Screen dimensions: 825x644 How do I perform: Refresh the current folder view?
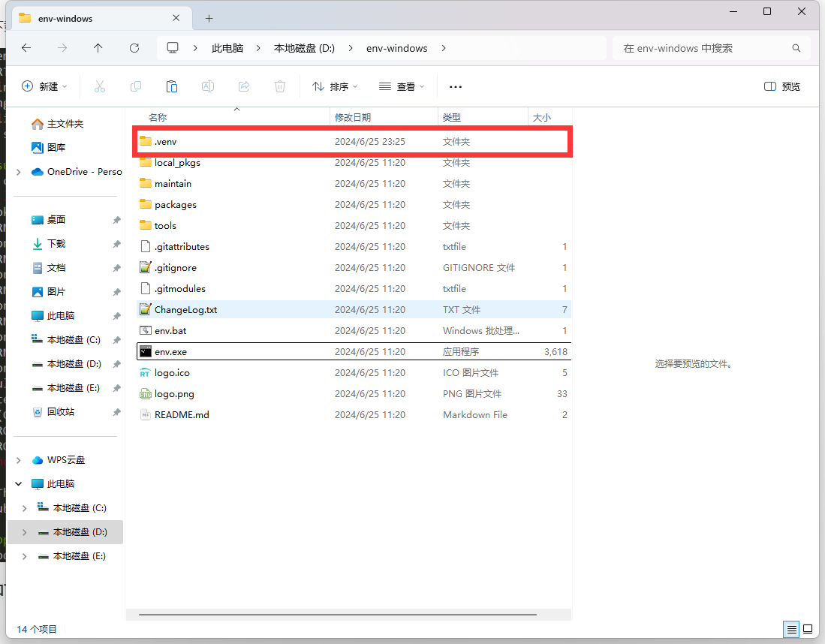tap(134, 48)
